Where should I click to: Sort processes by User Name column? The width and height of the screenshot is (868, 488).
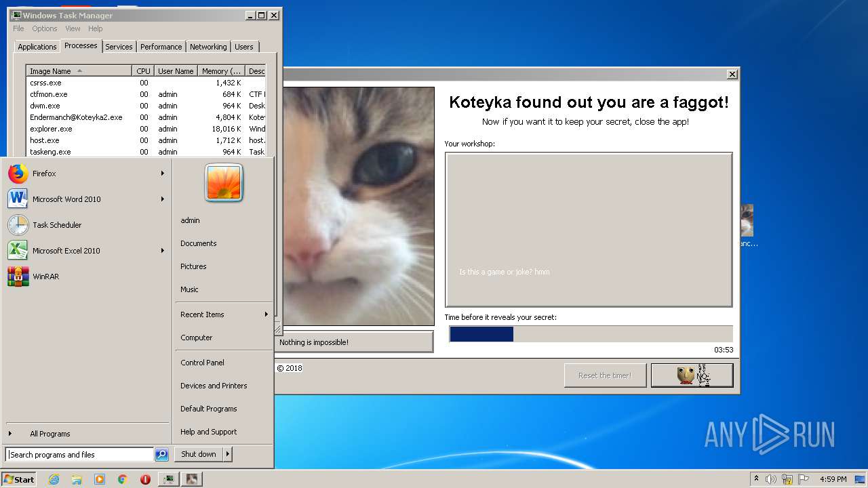(x=176, y=71)
